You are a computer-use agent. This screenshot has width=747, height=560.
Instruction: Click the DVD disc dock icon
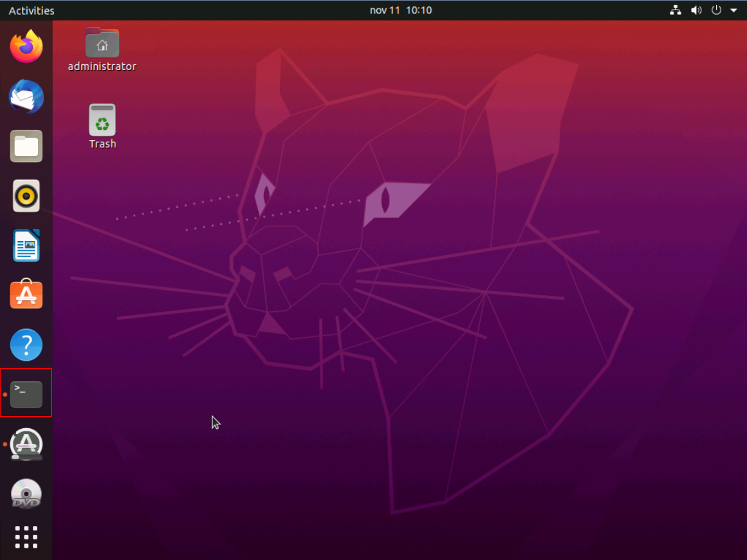click(x=26, y=493)
